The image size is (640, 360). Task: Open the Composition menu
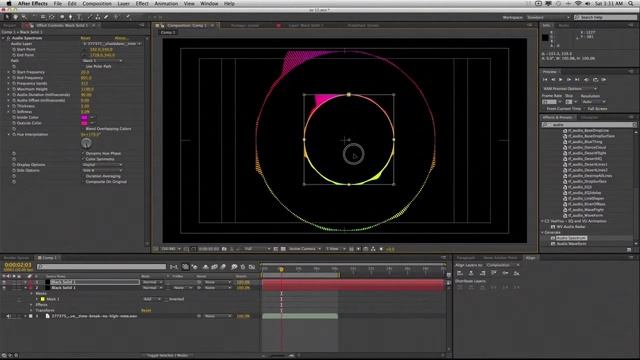[97, 3]
